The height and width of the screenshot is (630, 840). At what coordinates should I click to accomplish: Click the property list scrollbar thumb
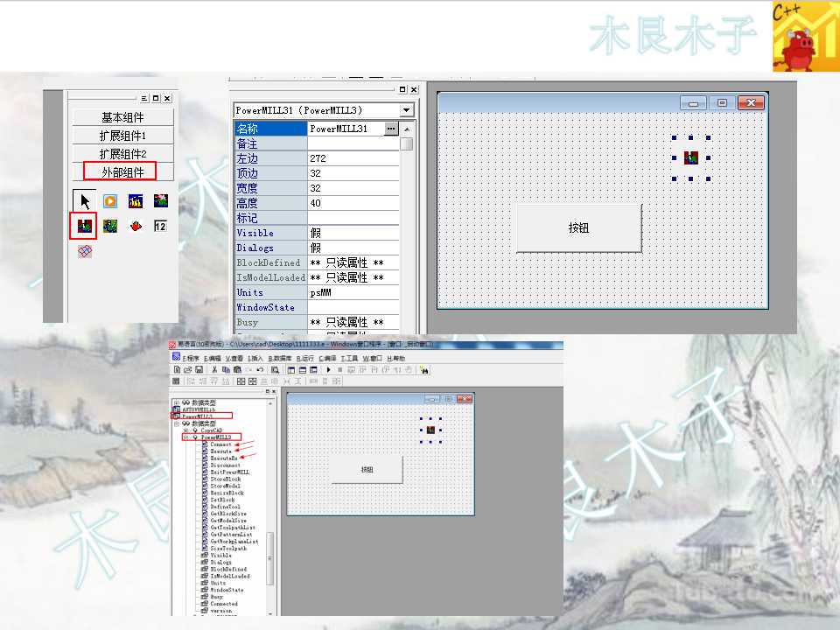[407, 144]
